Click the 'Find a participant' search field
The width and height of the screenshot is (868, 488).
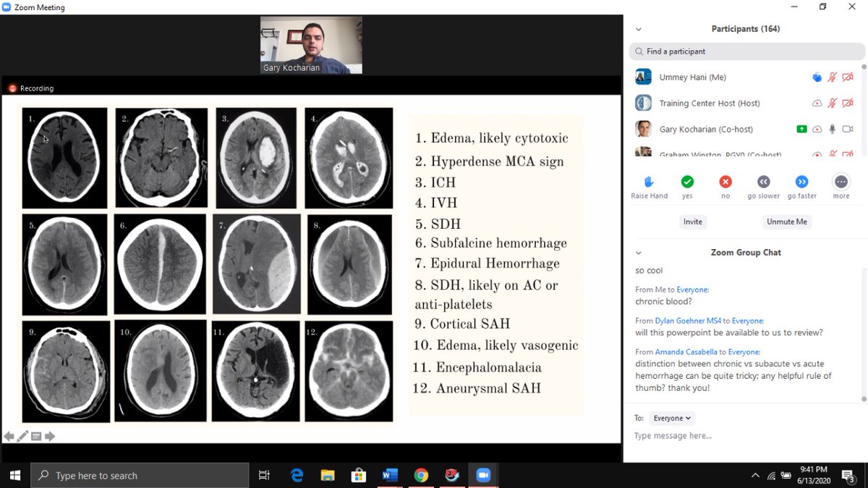click(747, 51)
